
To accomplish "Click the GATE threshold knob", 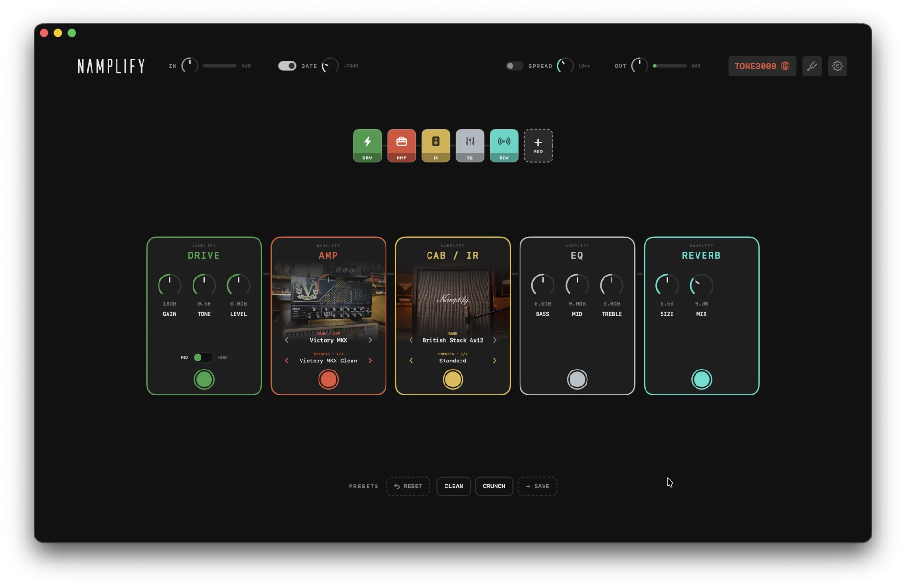I will point(330,66).
